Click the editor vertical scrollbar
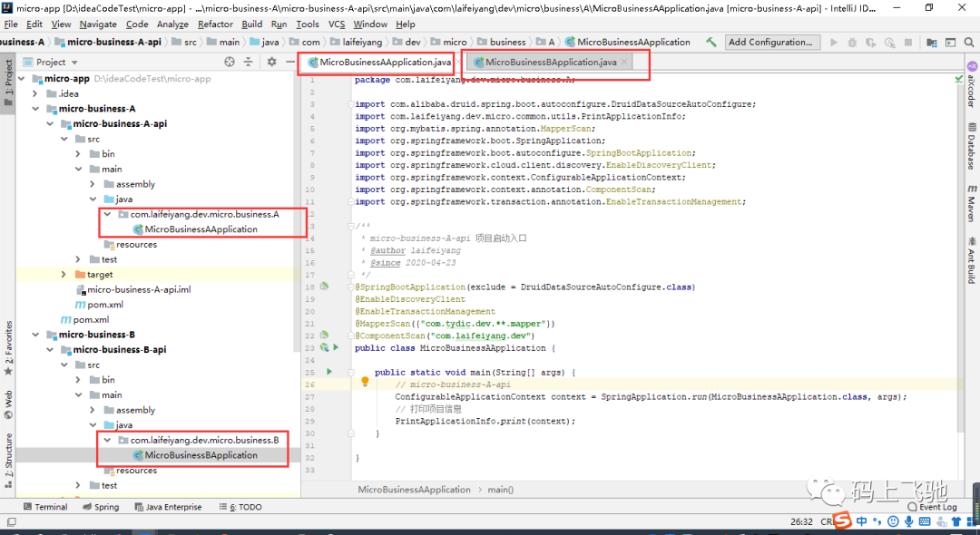The width and height of the screenshot is (980, 535). 961,249
